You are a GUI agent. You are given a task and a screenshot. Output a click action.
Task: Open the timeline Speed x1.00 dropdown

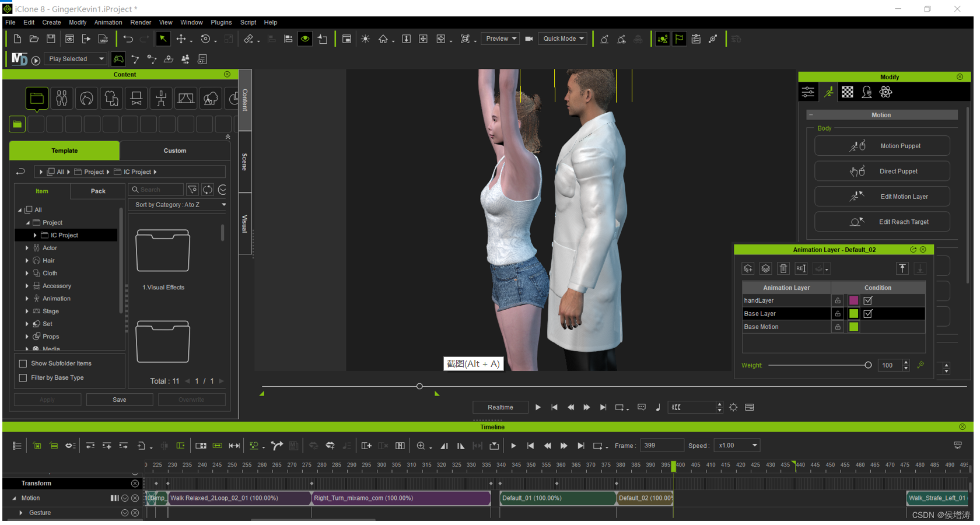coord(737,446)
